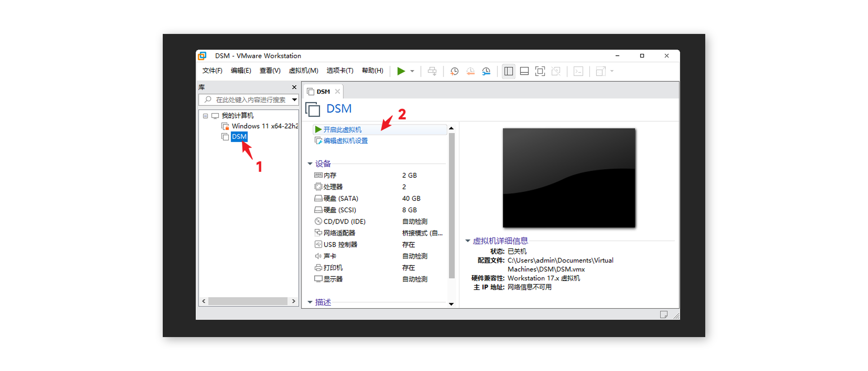The width and height of the screenshot is (868, 371).
Task: Click the DSM.vmx config file path
Action: pos(561,265)
